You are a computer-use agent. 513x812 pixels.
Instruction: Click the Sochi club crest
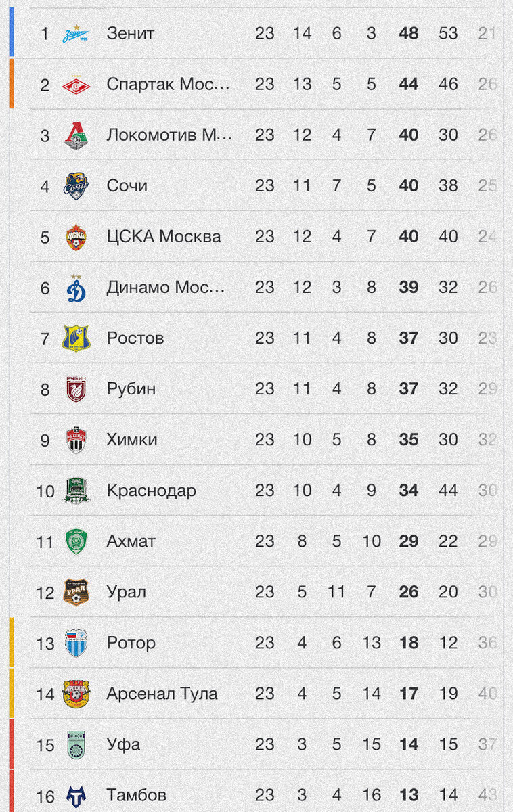pyautogui.click(x=75, y=186)
